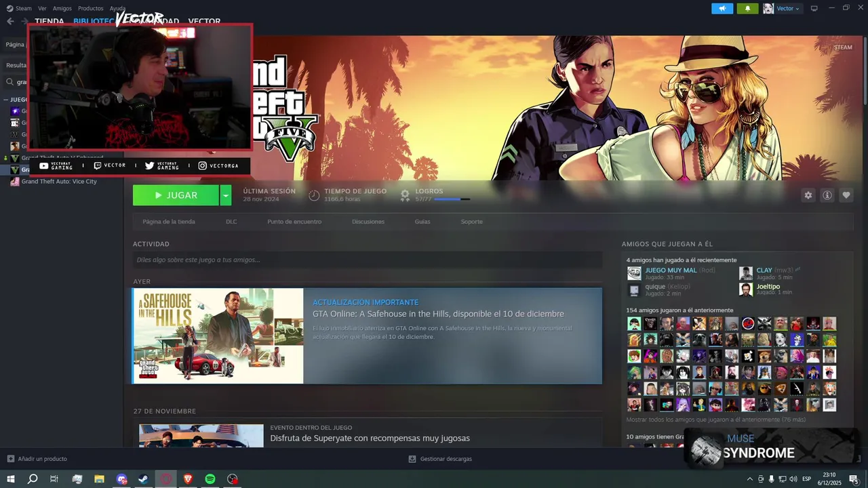Open friend JUEGO MUY MAL profile

671,270
